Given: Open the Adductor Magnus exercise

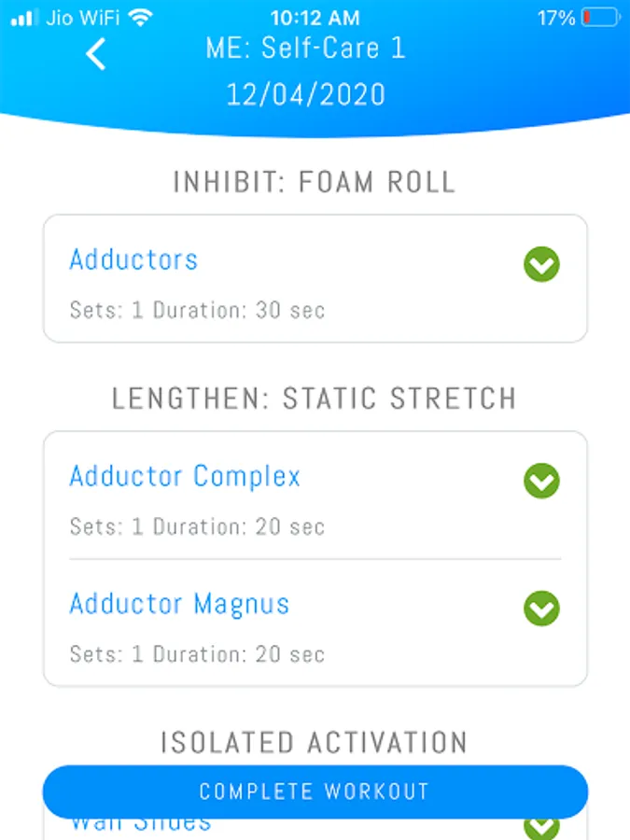Looking at the screenshot, I should click(179, 604).
